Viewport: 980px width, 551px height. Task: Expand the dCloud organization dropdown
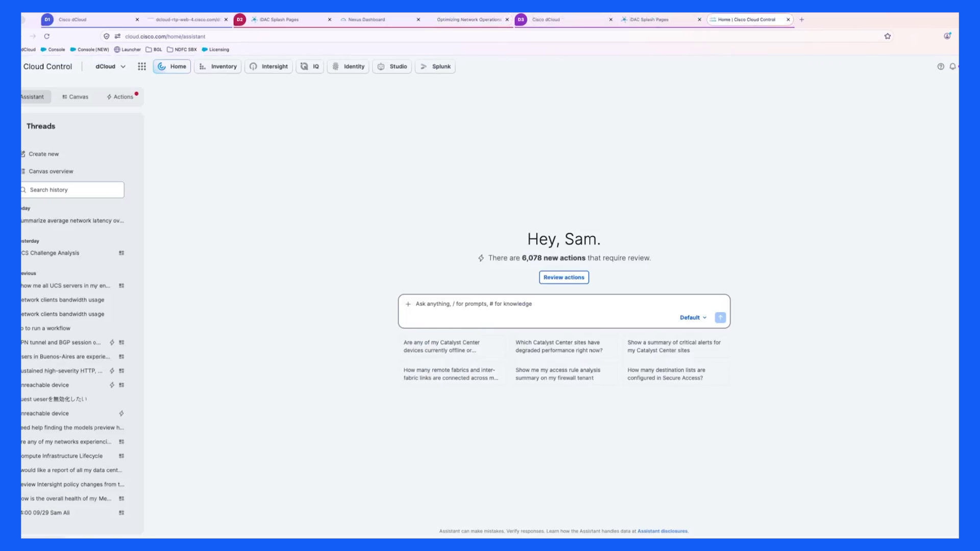click(110, 66)
